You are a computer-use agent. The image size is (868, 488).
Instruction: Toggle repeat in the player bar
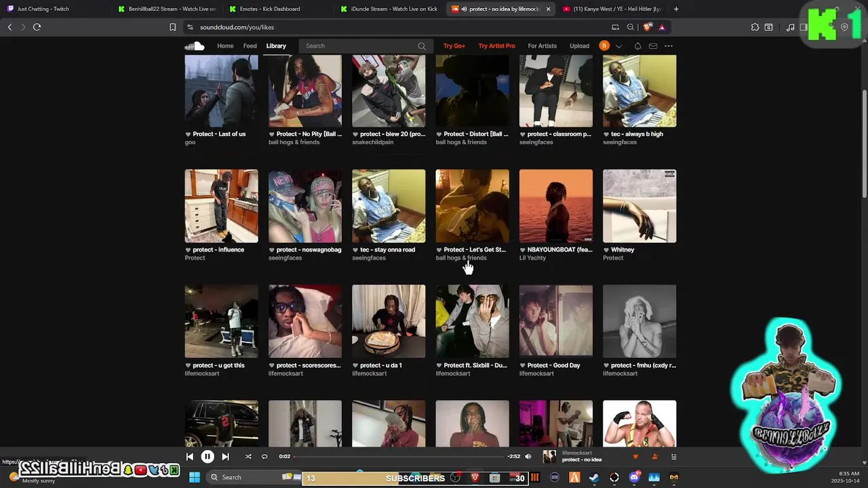(x=264, y=457)
